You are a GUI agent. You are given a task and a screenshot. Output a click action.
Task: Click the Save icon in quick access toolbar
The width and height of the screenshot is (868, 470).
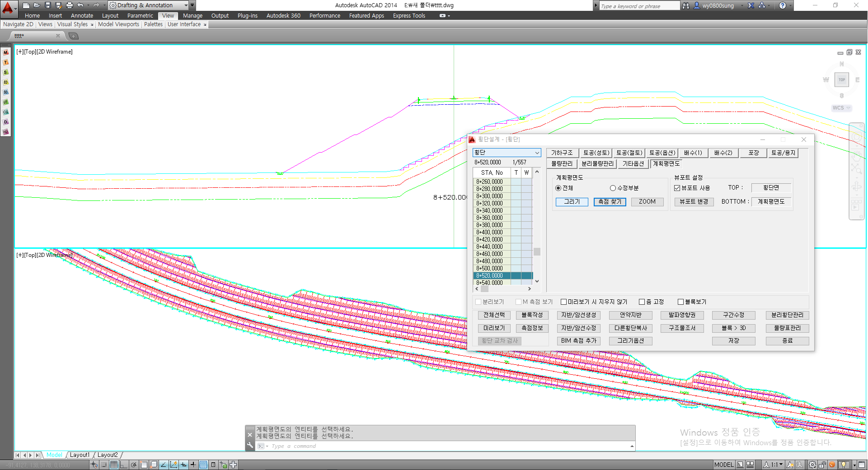pos(47,5)
